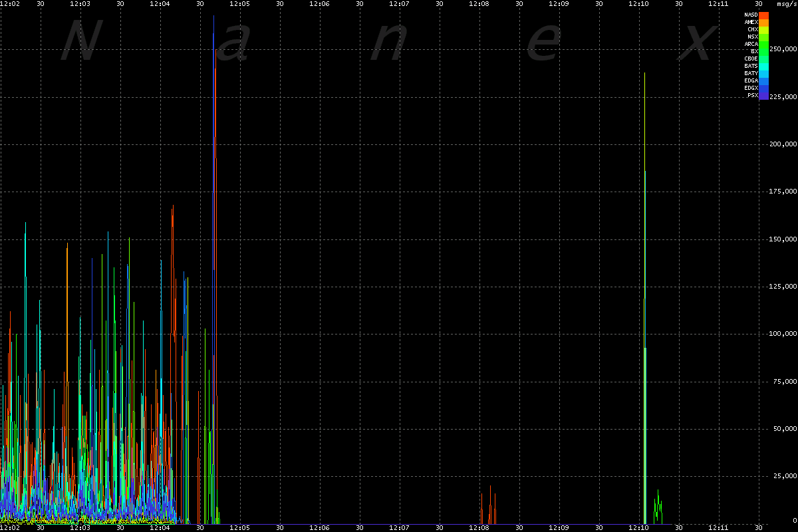Select 12:05 on the top time axis
The image size is (798, 532).
(239, 4)
